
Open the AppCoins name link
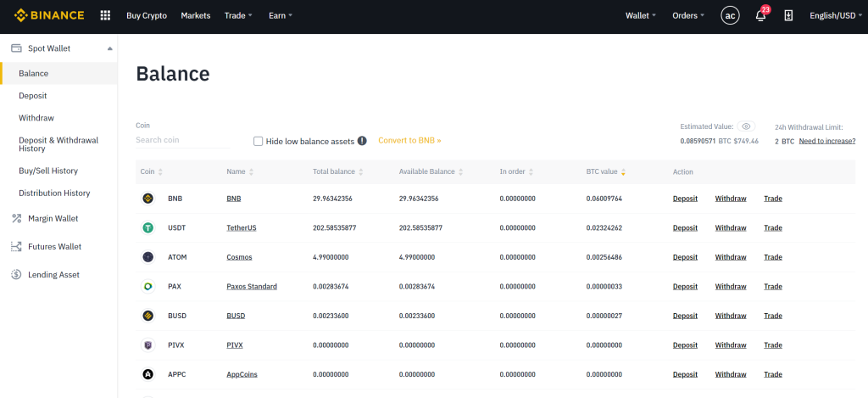tap(242, 374)
